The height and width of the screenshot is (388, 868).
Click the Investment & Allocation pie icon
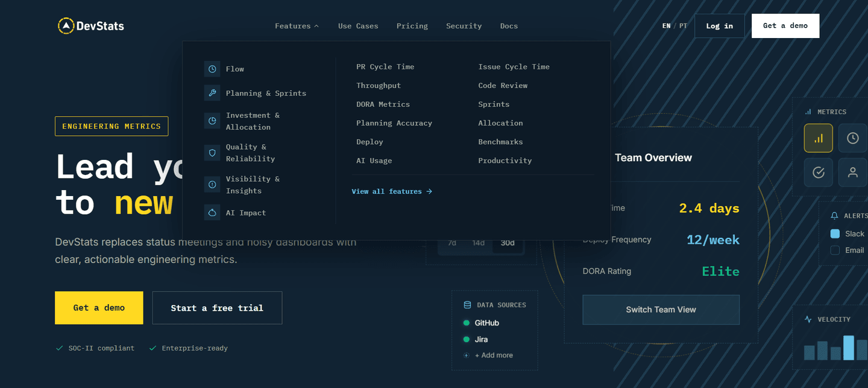point(212,121)
